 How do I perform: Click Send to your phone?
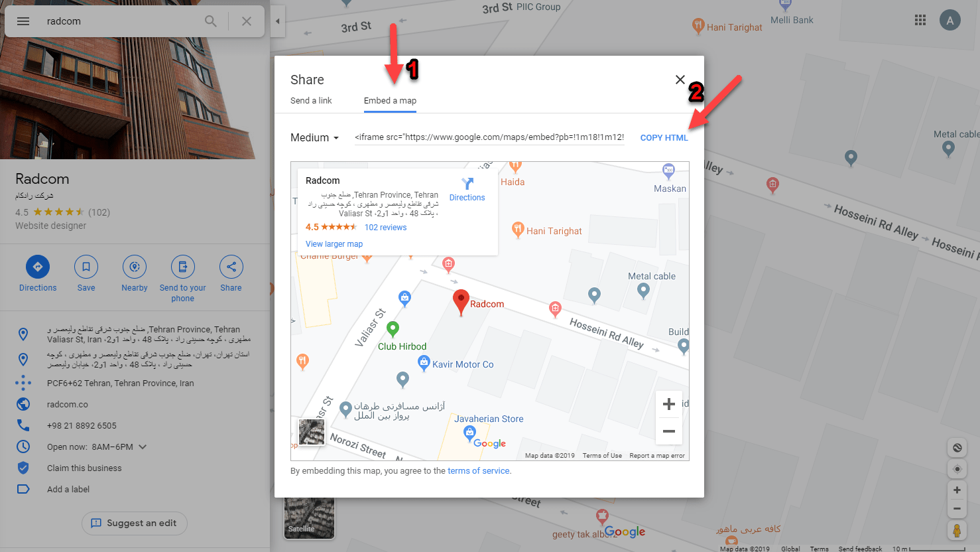click(183, 267)
